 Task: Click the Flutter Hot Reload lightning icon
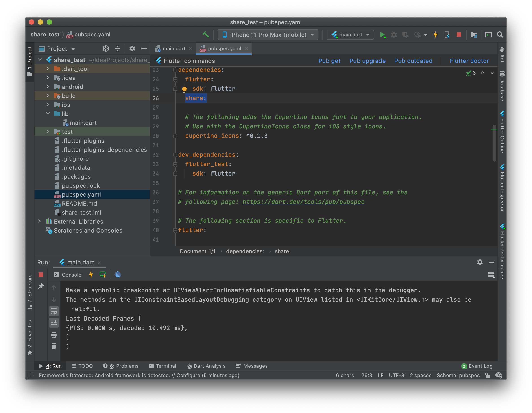435,35
